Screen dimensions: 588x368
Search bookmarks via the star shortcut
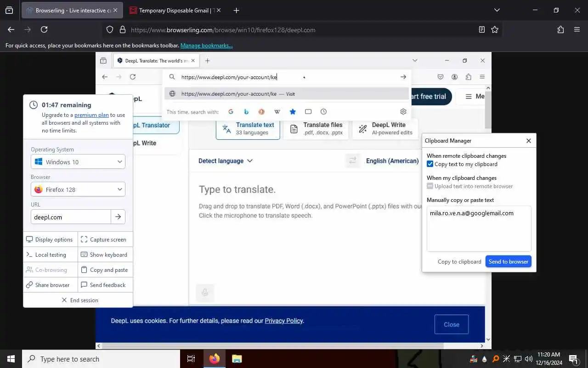[x=293, y=112]
